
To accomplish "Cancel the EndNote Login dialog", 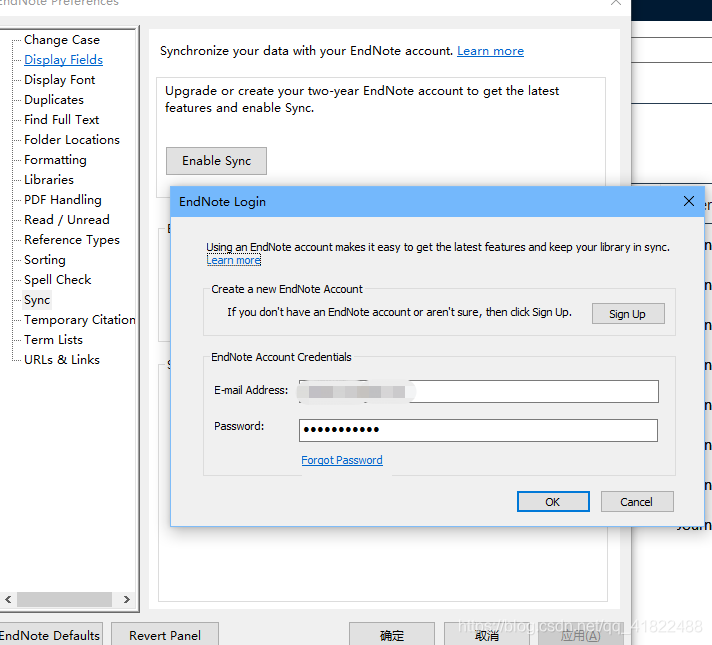I will tap(637, 501).
